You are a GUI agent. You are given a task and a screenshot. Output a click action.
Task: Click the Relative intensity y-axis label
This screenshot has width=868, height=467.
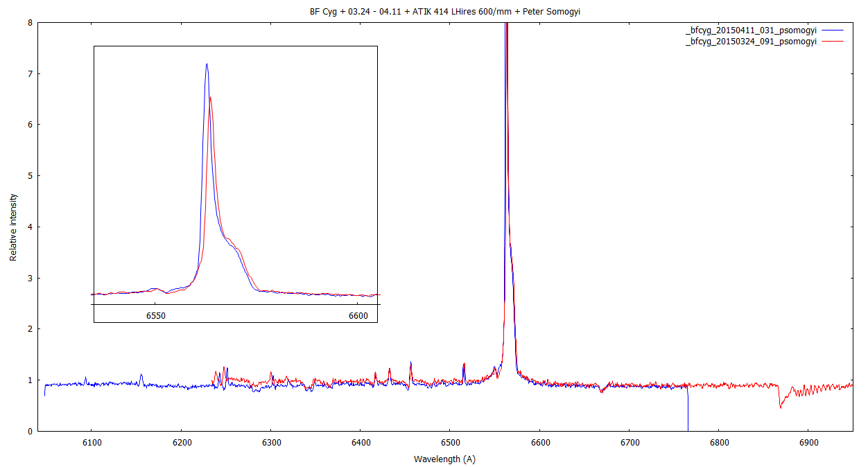click(13, 227)
